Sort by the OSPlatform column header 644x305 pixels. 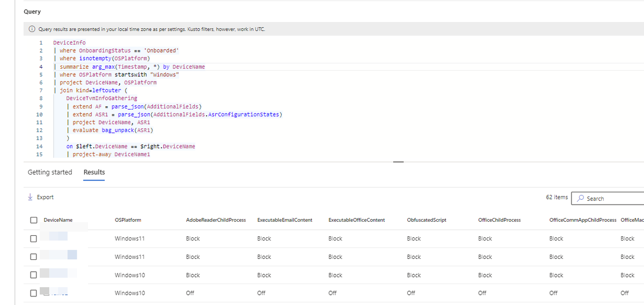(128, 220)
